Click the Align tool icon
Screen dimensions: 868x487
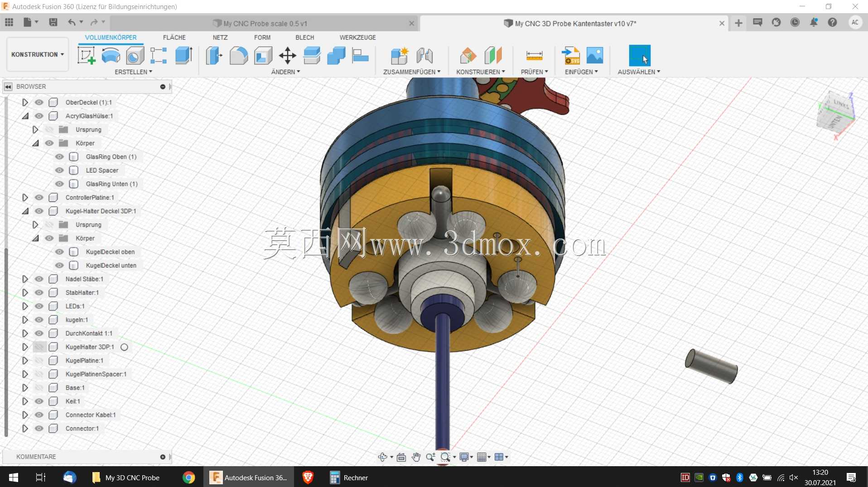tap(361, 56)
